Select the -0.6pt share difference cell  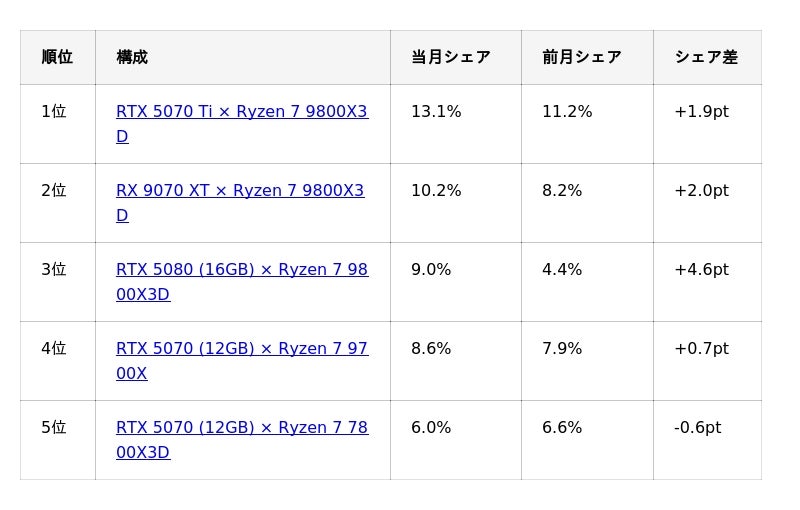[x=707, y=440]
